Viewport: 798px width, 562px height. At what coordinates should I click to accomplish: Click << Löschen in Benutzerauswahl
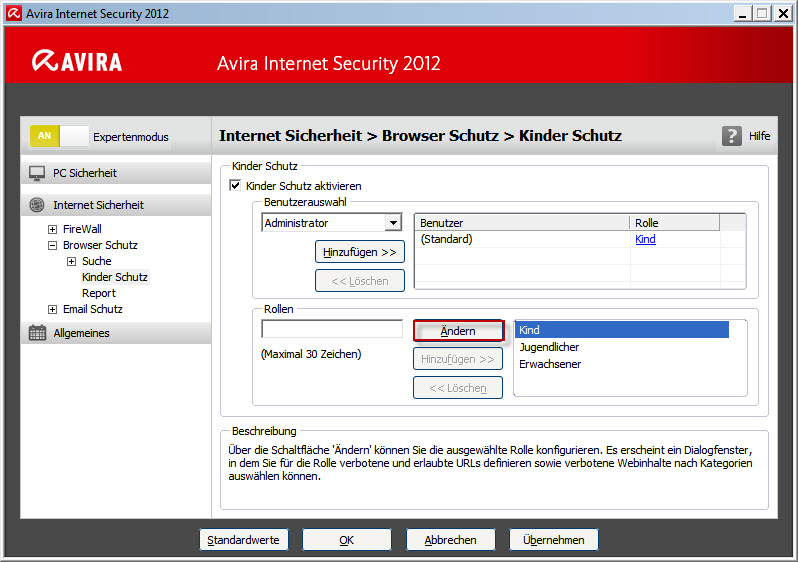360,281
